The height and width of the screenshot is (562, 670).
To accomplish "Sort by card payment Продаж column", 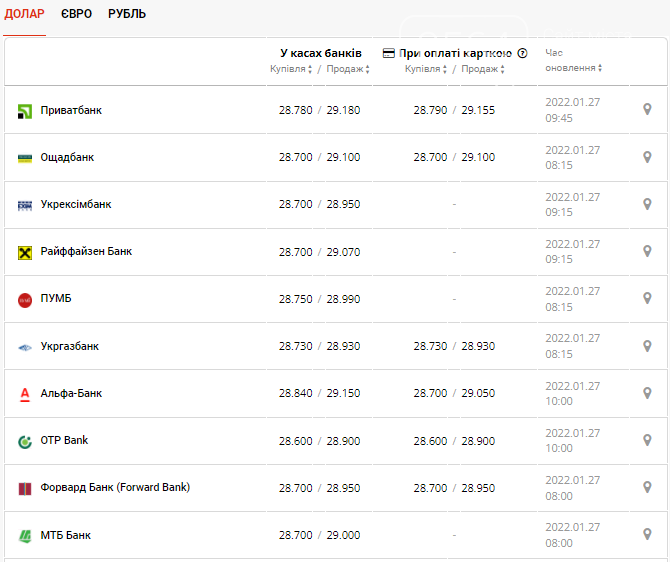I will click(x=483, y=69).
